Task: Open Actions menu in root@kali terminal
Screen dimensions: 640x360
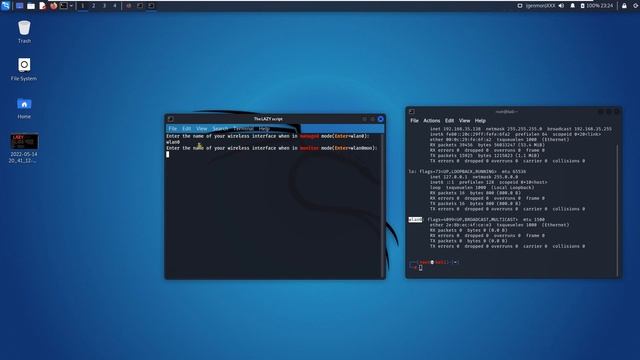Action: coord(431,121)
